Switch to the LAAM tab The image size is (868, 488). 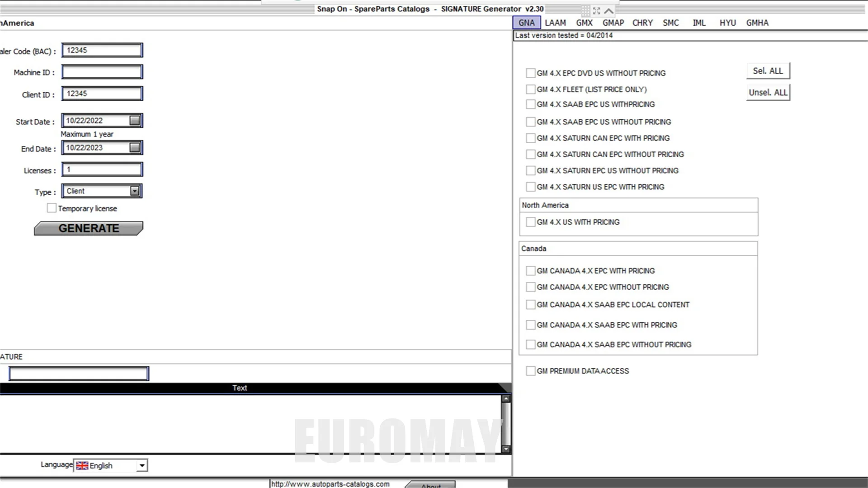pos(555,23)
